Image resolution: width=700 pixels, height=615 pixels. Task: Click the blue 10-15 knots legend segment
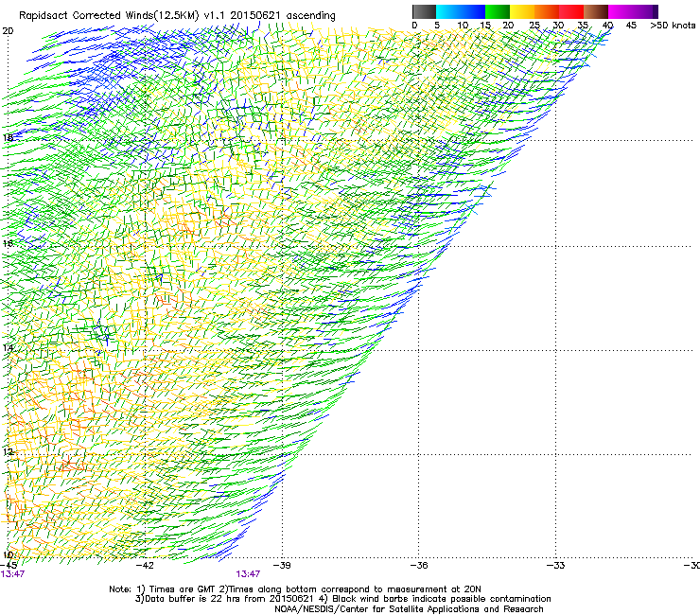(473, 11)
